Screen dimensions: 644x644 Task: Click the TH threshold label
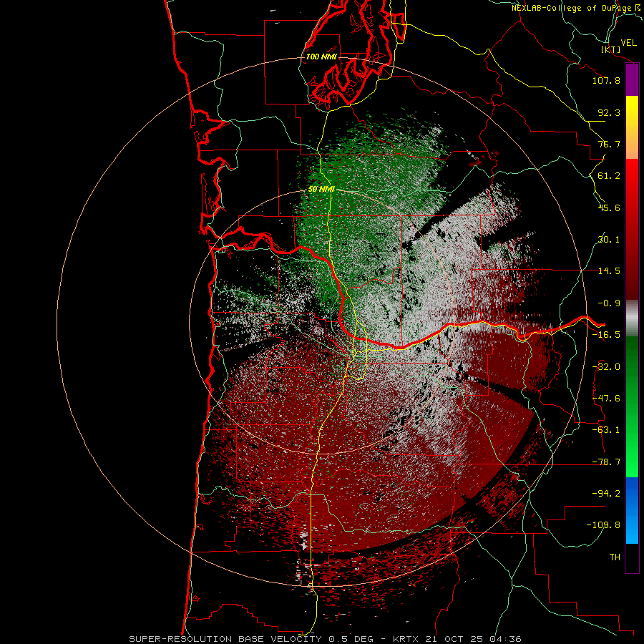click(615, 557)
